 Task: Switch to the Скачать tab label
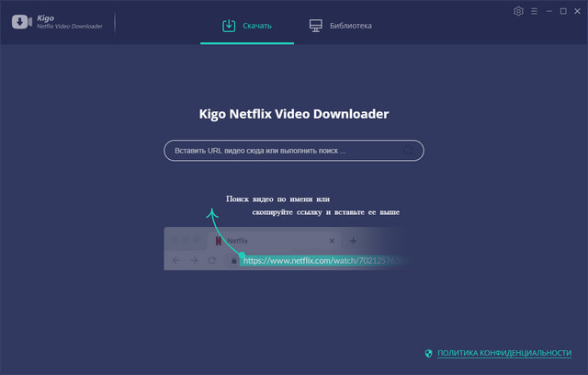259,26
